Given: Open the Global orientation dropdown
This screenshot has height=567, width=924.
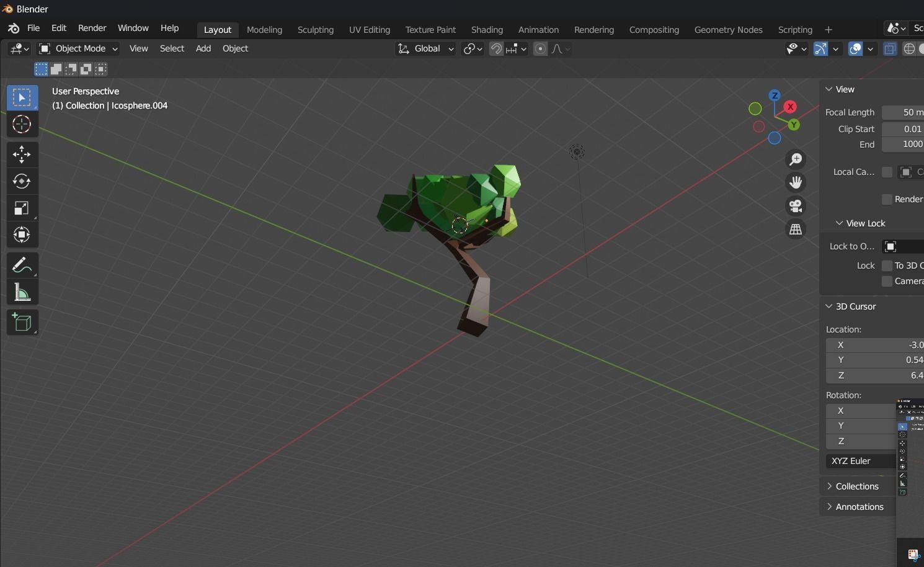Looking at the screenshot, I should pos(425,48).
